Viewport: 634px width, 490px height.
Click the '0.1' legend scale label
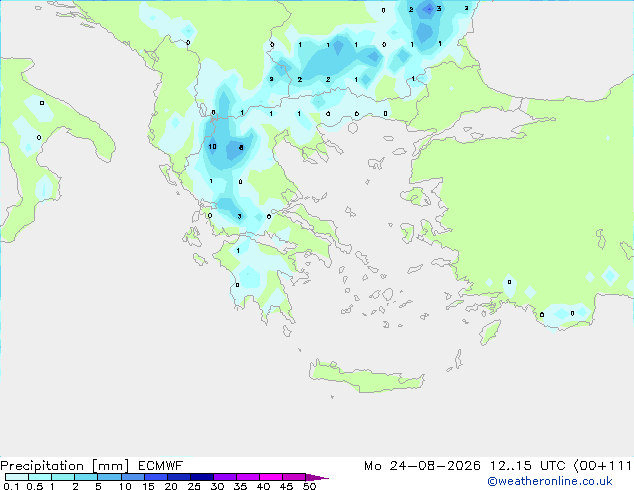pyautogui.click(x=11, y=486)
